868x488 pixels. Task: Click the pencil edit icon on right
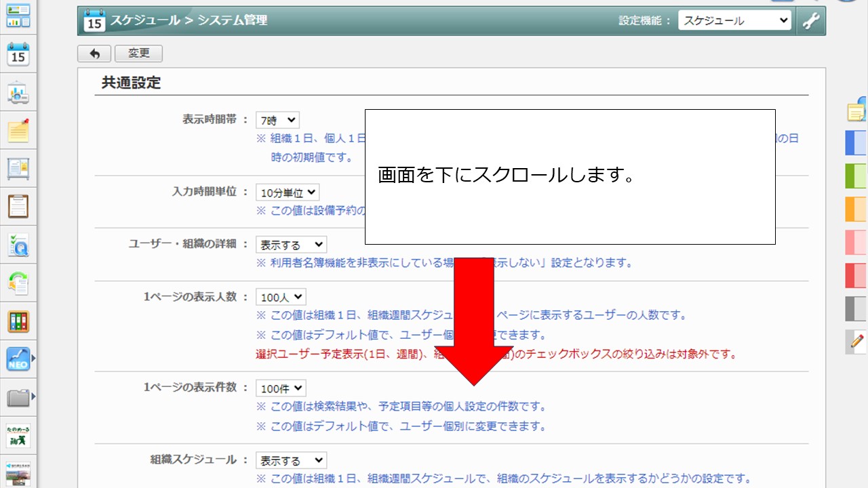(x=857, y=341)
